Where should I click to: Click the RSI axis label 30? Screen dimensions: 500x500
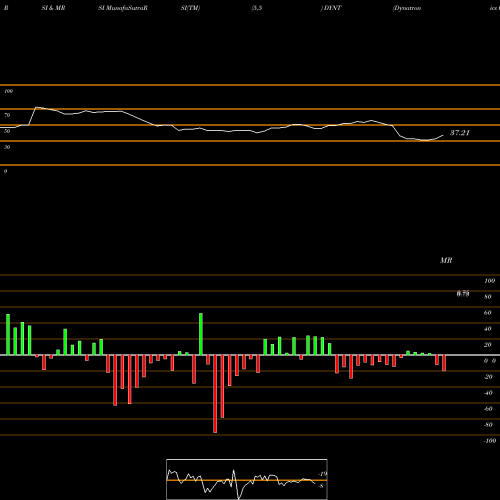(7, 147)
